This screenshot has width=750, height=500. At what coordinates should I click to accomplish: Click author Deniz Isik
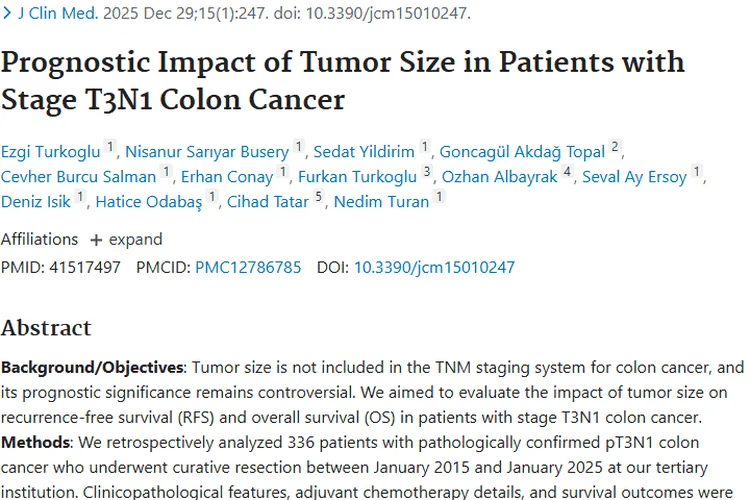(x=36, y=202)
